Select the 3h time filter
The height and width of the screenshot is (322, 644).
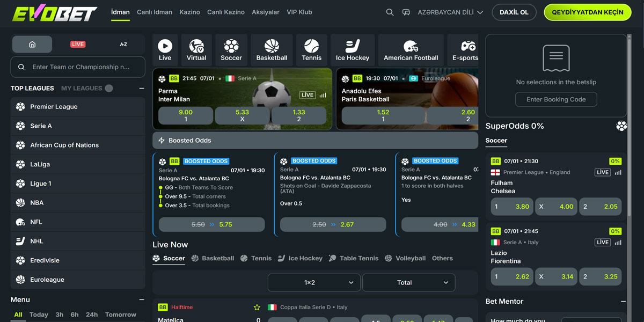tap(59, 314)
